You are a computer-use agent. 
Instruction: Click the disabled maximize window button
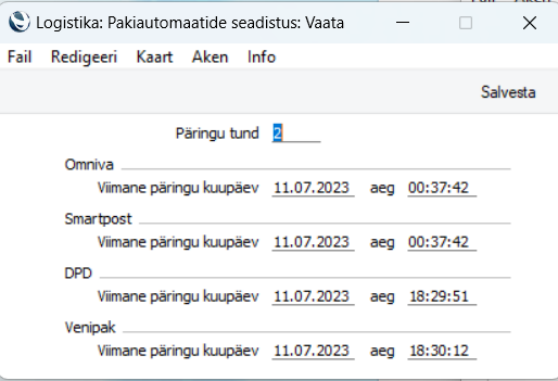click(465, 23)
